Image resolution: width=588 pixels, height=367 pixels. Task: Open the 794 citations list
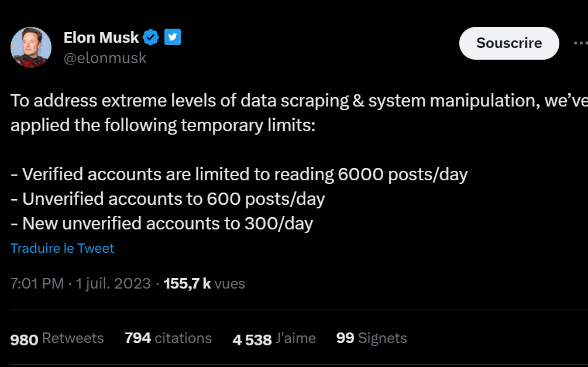pyautogui.click(x=168, y=338)
